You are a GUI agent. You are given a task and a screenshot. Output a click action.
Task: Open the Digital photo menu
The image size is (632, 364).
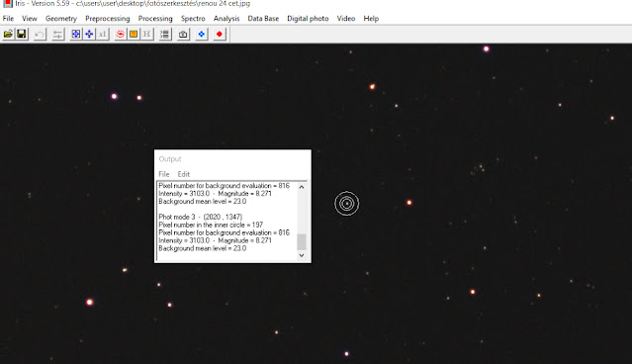[x=308, y=19]
